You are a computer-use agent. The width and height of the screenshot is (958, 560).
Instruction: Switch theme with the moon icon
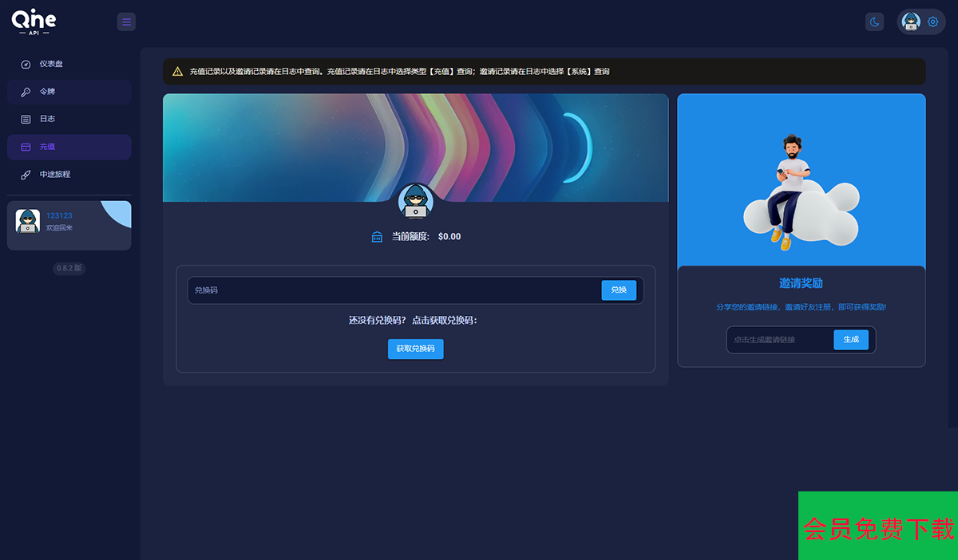(x=874, y=22)
